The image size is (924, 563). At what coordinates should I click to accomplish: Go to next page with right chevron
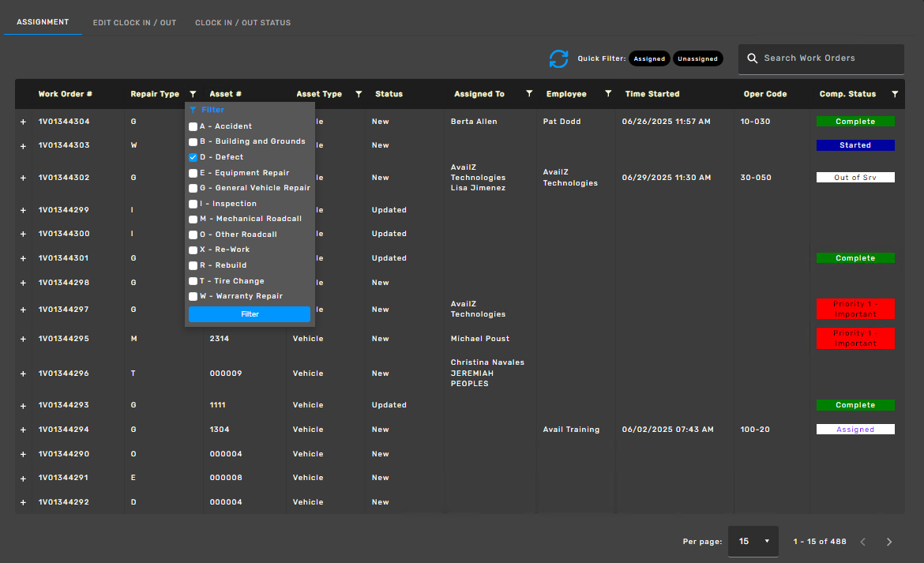coord(889,542)
